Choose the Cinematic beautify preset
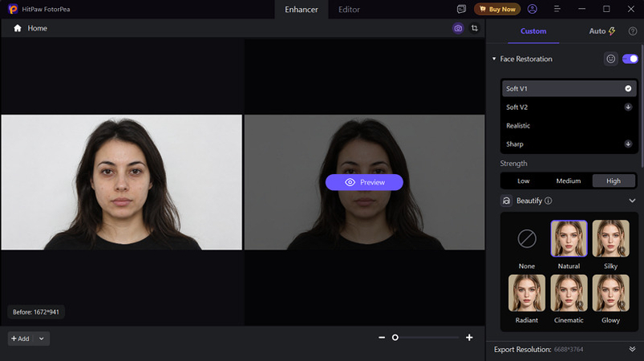 click(x=569, y=293)
